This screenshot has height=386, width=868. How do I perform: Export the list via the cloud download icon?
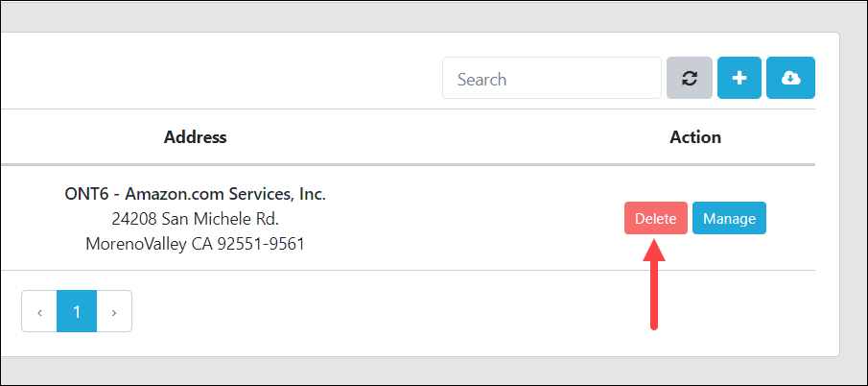[790, 78]
